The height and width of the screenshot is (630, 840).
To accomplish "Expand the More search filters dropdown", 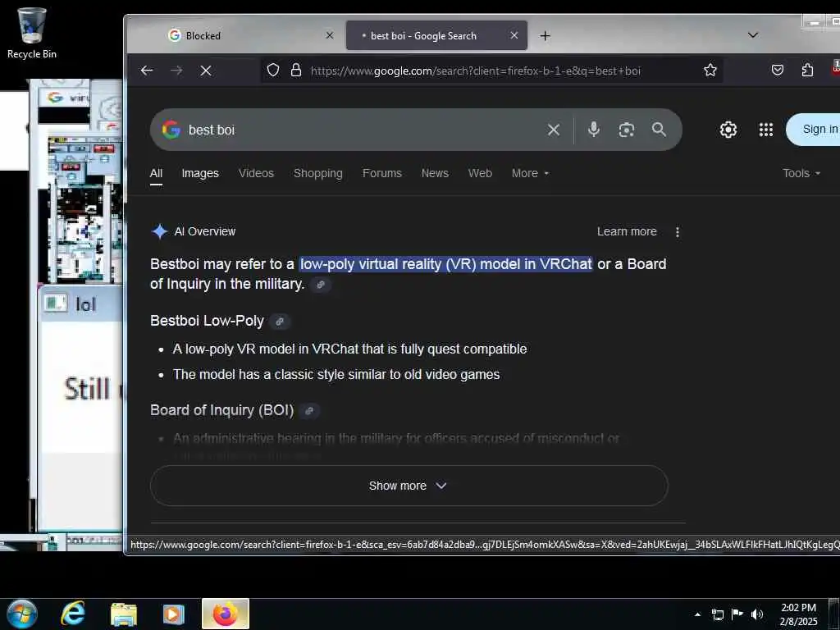I will [530, 173].
